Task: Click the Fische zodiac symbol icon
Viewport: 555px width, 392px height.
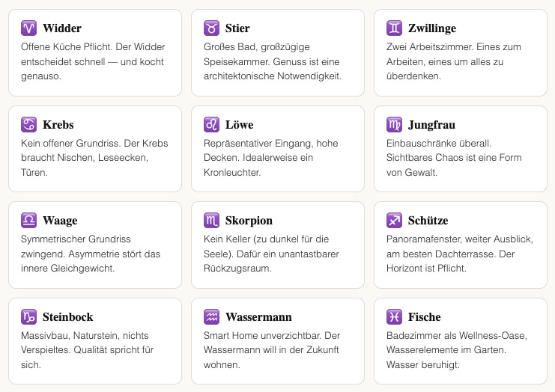Action: 394,316
